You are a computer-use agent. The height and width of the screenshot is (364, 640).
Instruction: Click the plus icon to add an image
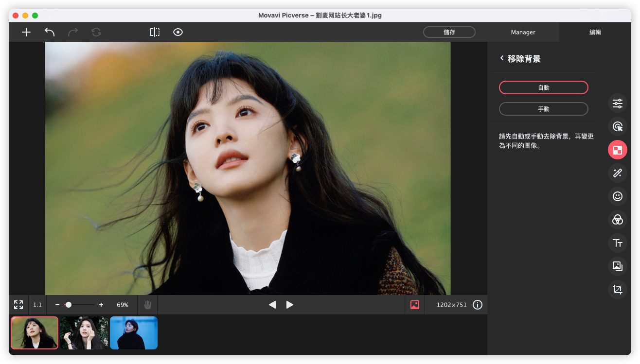[26, 32]
